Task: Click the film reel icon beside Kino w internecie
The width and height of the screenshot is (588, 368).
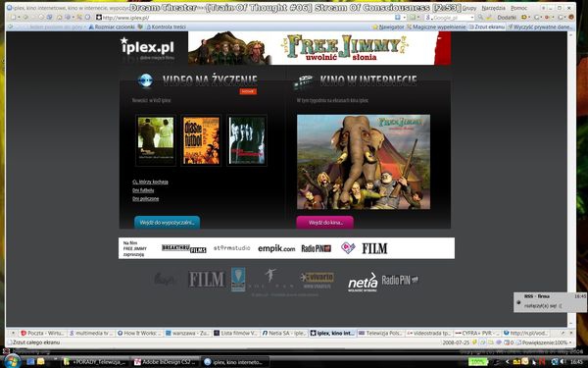Action: [304, 81]
